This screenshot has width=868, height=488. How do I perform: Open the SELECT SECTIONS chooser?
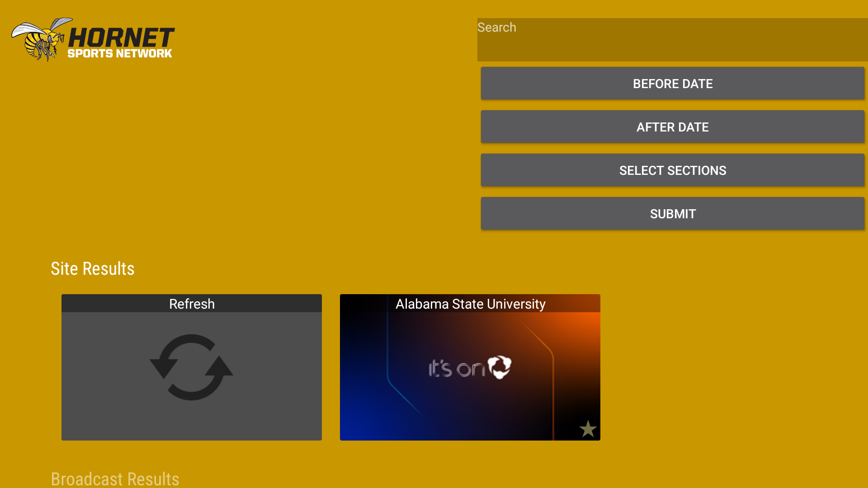672,170
